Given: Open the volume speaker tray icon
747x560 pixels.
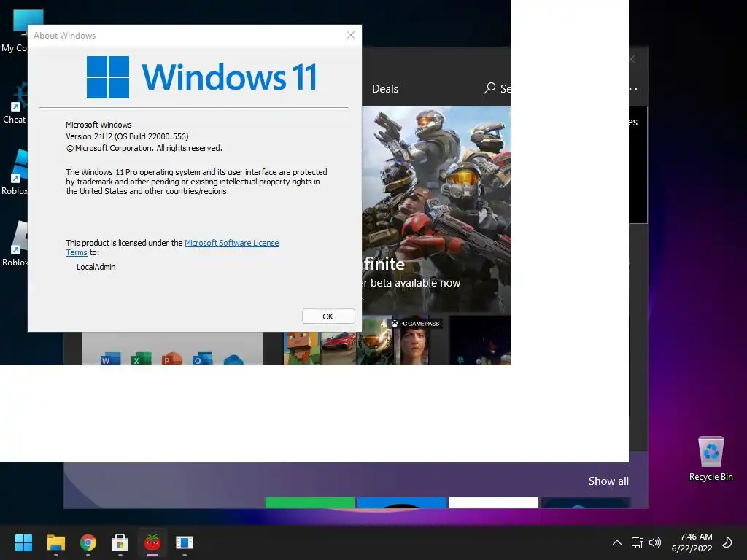Looking at the screenshot, I should point(655,542).
